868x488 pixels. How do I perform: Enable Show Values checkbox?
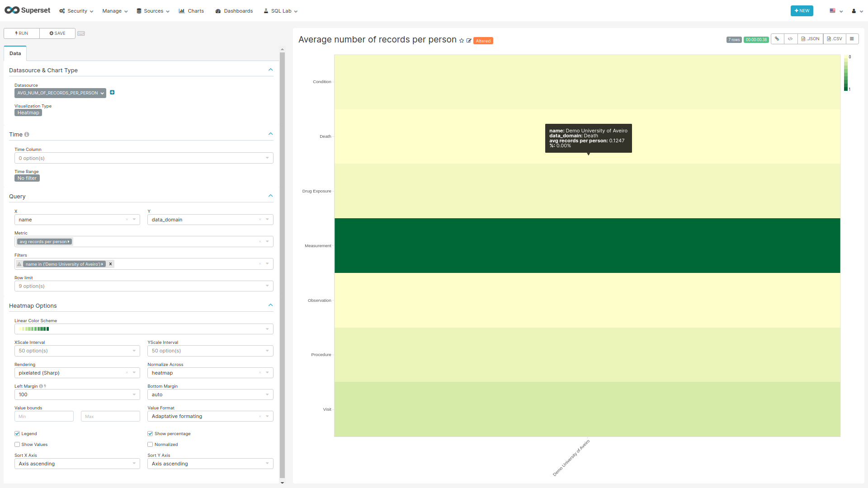tap(17, 445)
